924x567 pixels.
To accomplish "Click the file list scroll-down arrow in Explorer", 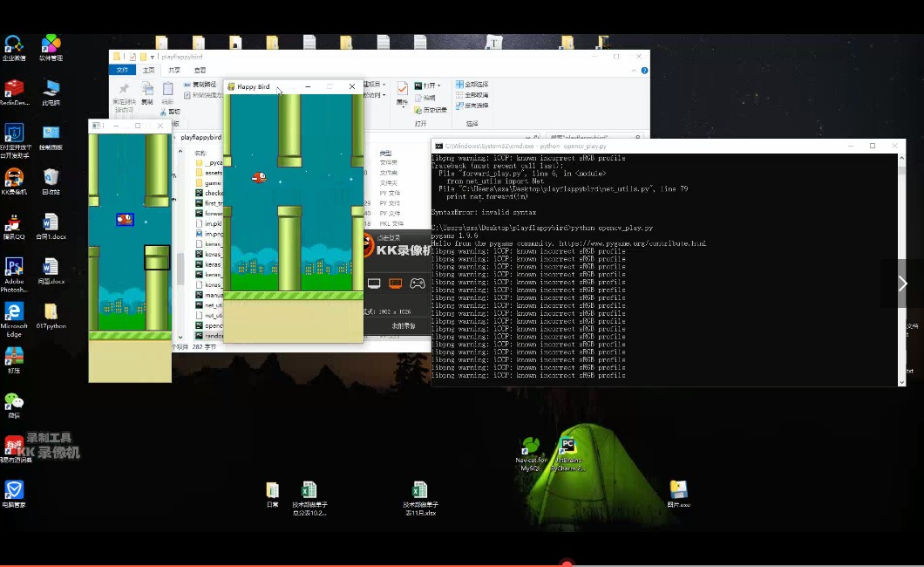I will [180, 337].
